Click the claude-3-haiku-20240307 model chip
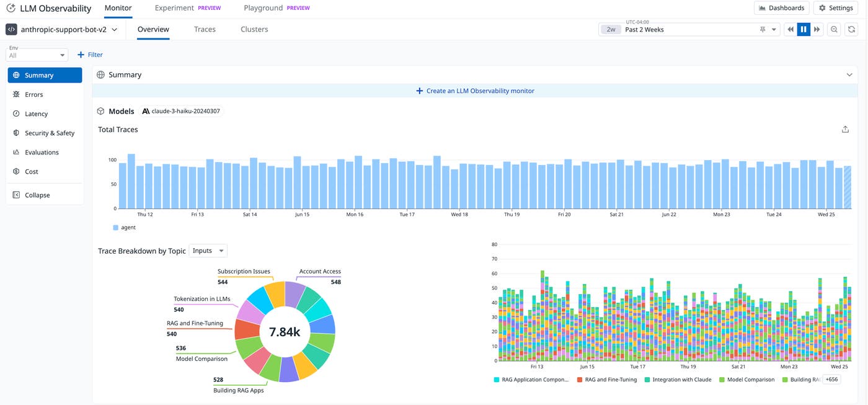This screenshot has width=868, height=405. point(181,111)
